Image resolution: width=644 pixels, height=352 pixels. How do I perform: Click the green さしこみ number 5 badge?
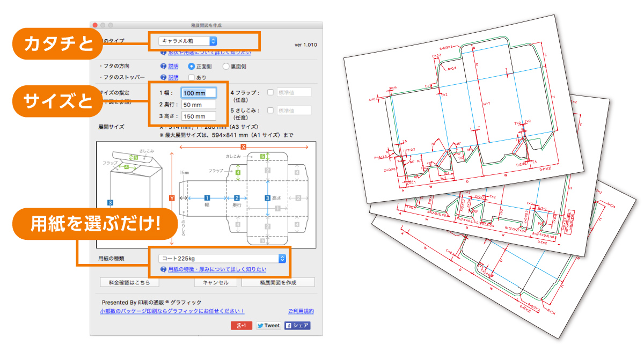pyautogui.click(x=261, y=155)
